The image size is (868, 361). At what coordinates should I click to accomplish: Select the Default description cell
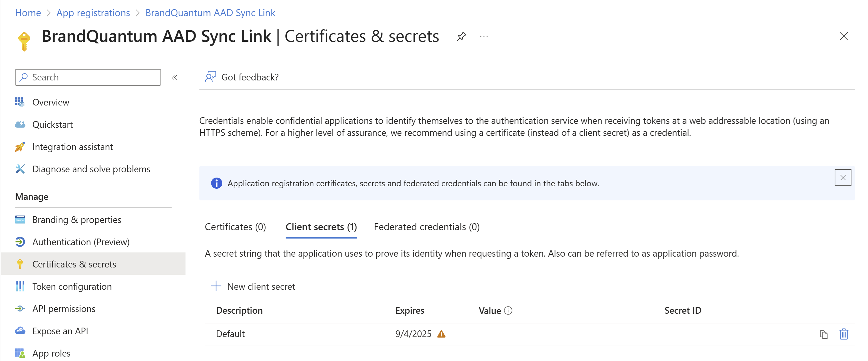pos(230,334)
